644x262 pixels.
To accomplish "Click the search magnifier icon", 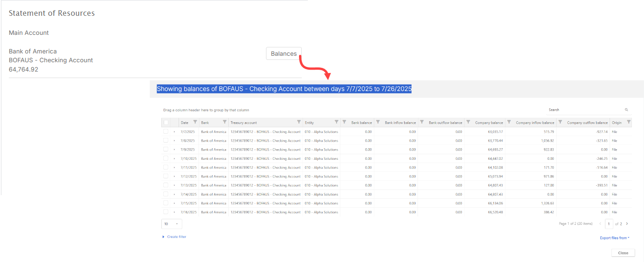I will point(626,110).
